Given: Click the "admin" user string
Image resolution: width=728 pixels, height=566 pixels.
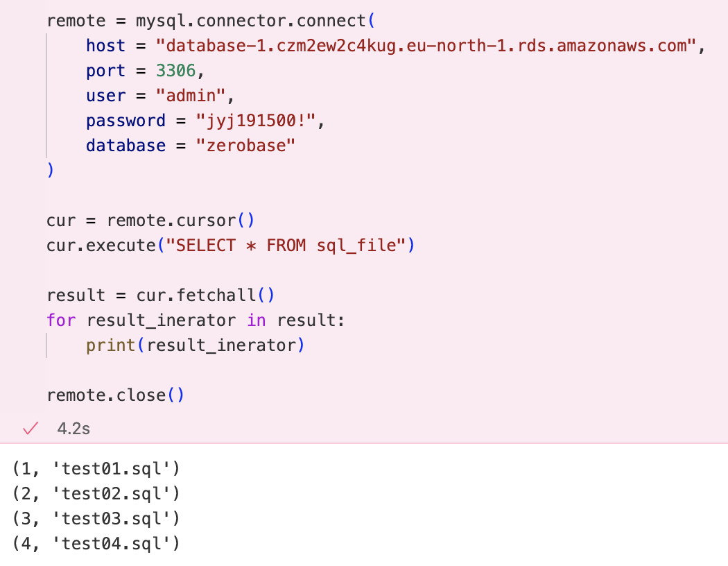Looking at the screenshot, I should (x=191, y=96).
